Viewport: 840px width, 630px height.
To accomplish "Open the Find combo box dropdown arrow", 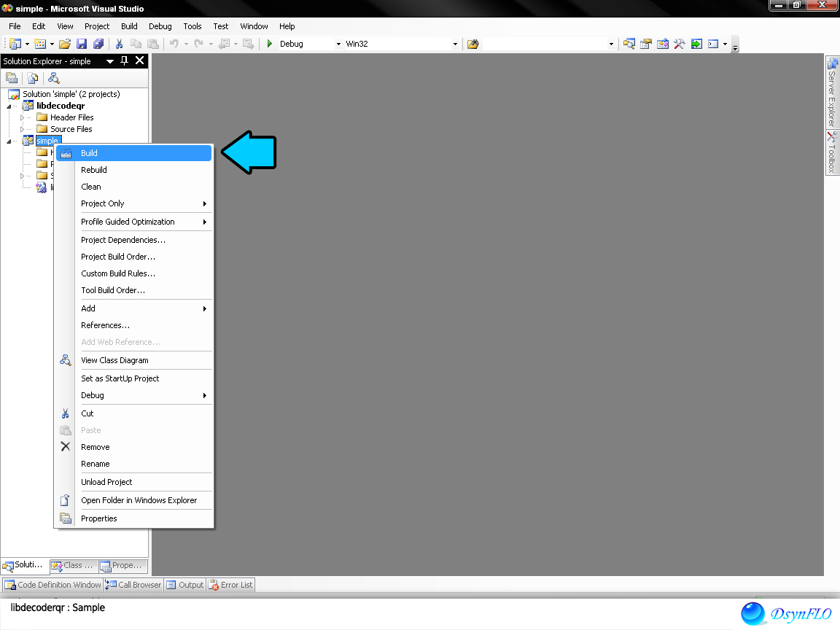I will (x=611, y=44).
